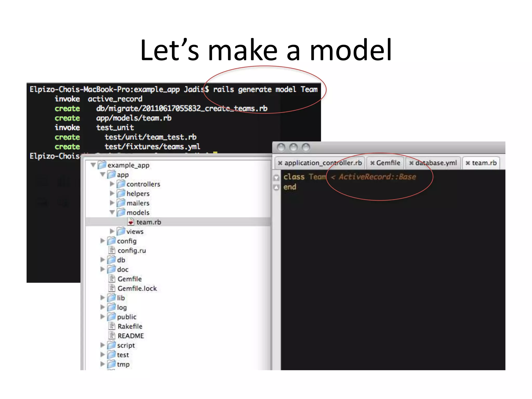Image resolution: width=532 pixels, height=399 pixels.
Task: Expand the doc folder triangle
Action: click(103, 269)
